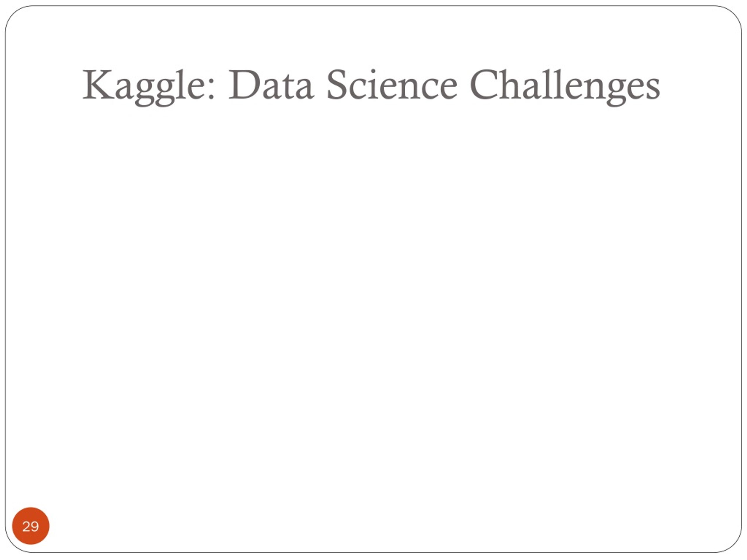Click the final letter s of Challenges
Viewport: 747px width, 560px height.
(652, 90)
